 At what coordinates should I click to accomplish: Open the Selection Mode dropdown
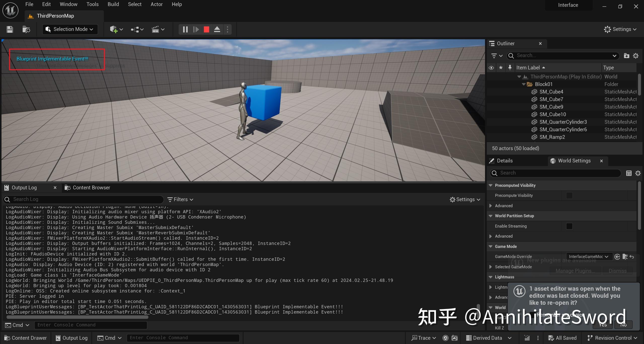coord(70,29)
